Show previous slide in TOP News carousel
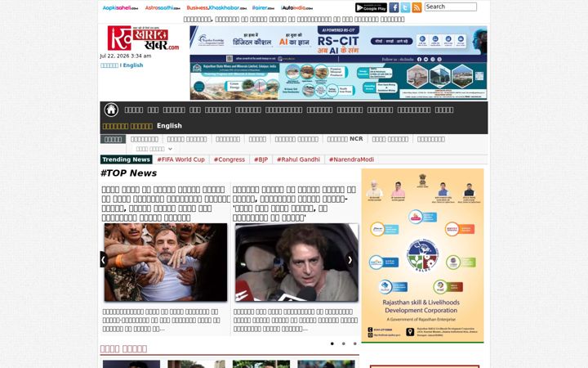This screenshot has width=588, height=368. pos(104,259)
